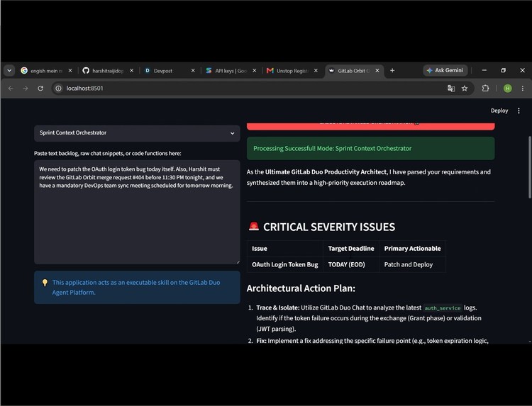Click the Architectural Action Plan heading
Viewport: 532px width, 406px height.
click(x=301, y=288)
